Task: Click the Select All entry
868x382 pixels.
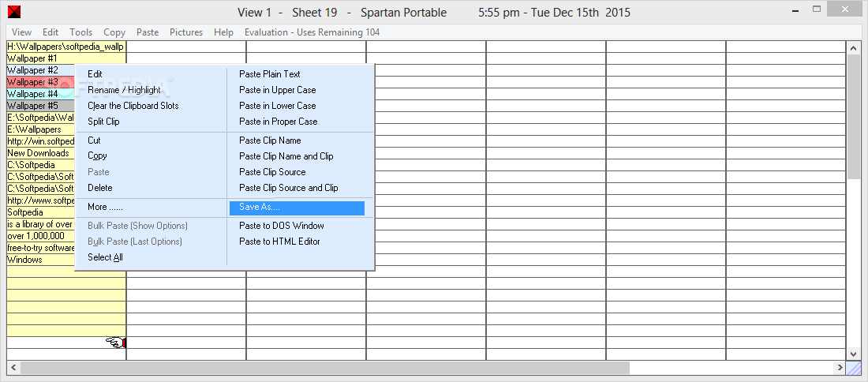Action: coord(105,257)
